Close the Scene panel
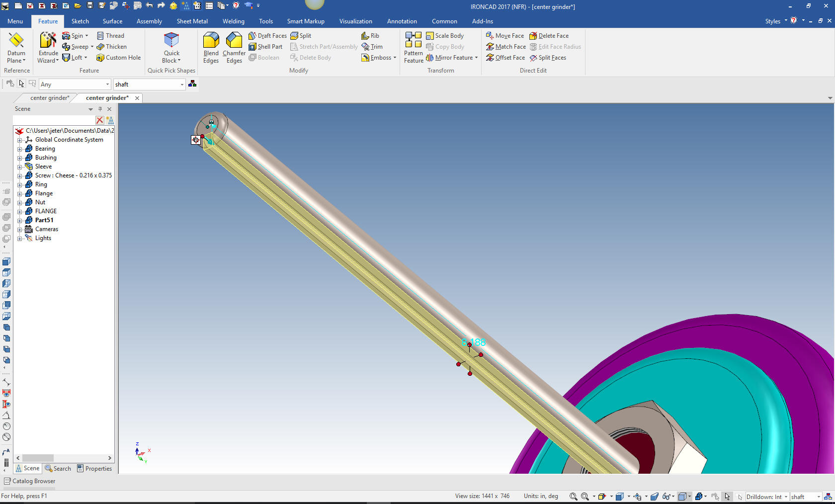Viewport: 835px width, 504px height. point(109,109)
